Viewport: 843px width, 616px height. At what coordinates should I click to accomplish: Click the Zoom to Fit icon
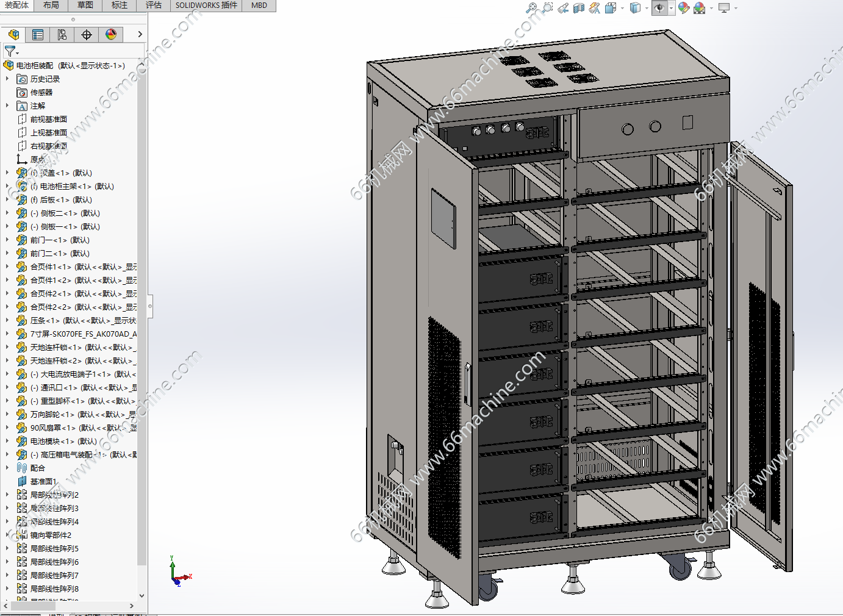click(532, 8)
